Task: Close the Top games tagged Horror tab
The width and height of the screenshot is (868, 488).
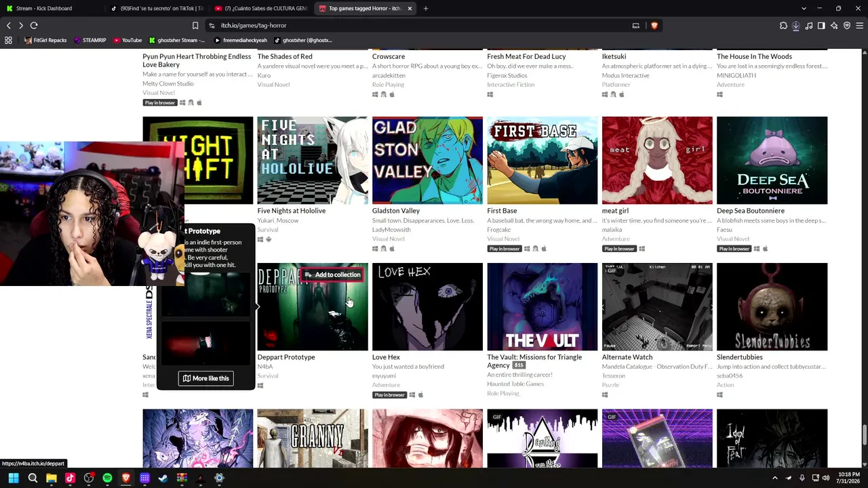Action: [410, 8]
